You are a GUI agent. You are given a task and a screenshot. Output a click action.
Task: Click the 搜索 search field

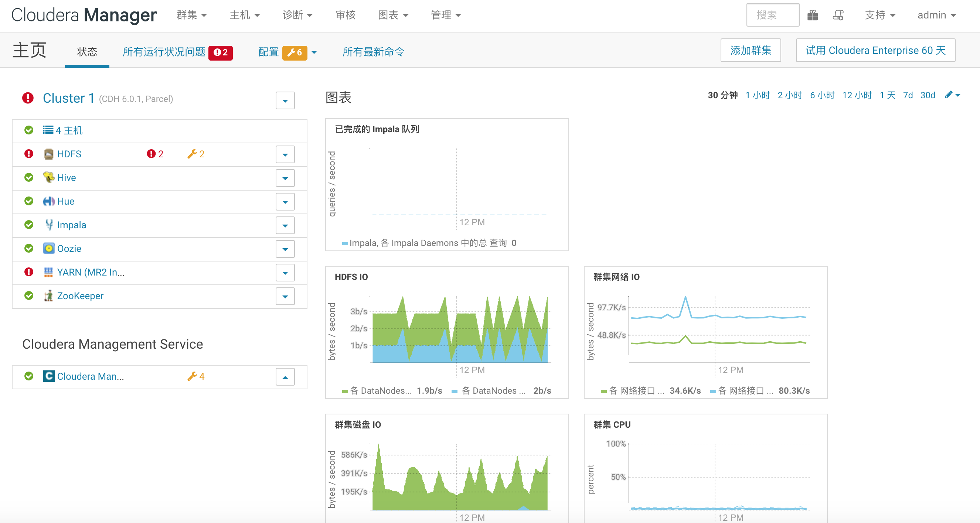coord(773,15)
